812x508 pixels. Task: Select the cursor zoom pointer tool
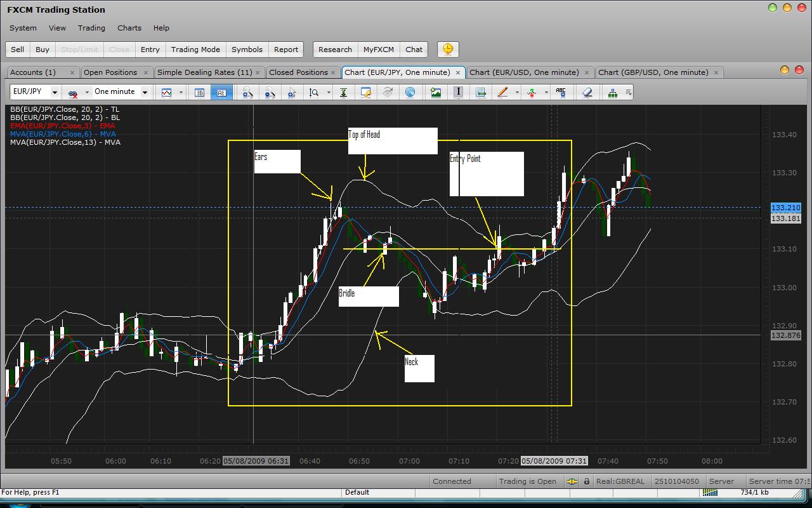pos(292,93)
